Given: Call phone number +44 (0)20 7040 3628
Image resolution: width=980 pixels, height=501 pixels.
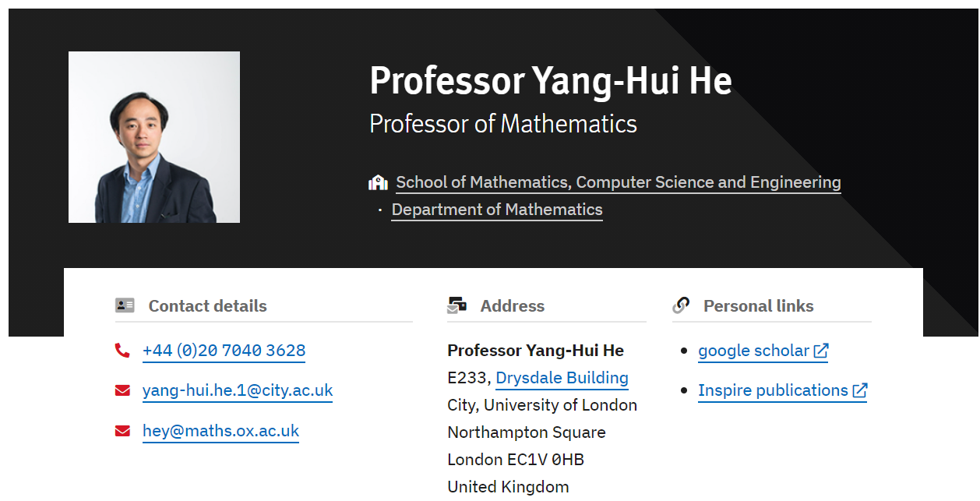Looking at the screenshot, I should [x=224, y=351].
